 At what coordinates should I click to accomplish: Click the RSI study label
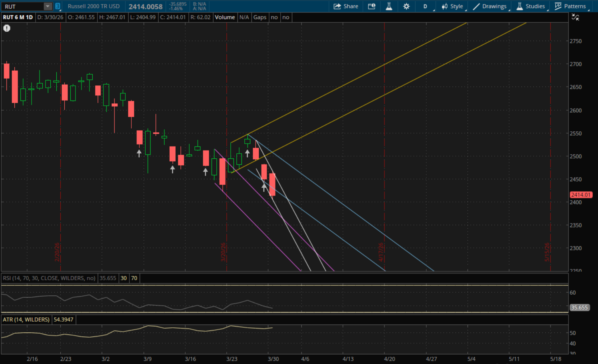coord(49,278)
